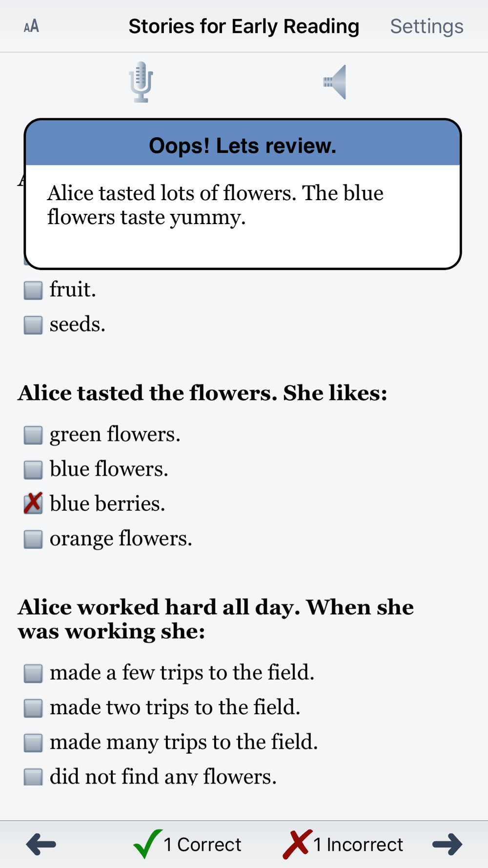This screenshot has height=868, width=488.
Task: Tap the green Correct checkmark icon
Action: [x=147, y=844]
